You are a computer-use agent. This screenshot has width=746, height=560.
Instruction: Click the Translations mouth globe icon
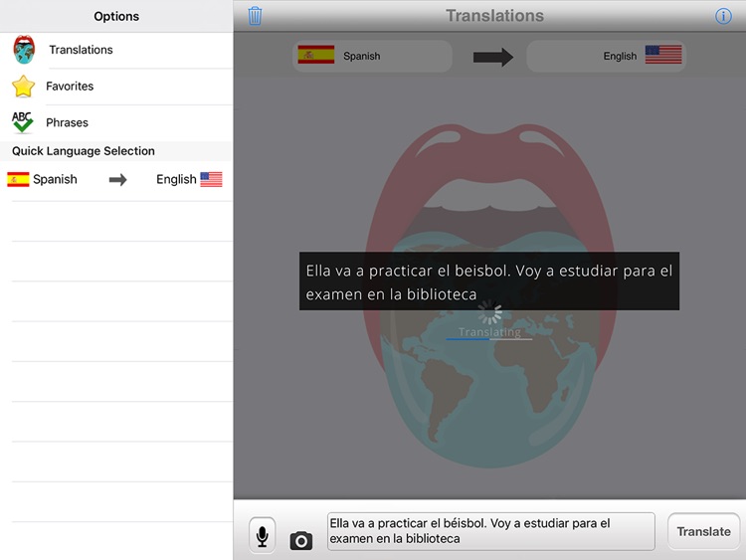pyautogui.click(x=24, y=50)
